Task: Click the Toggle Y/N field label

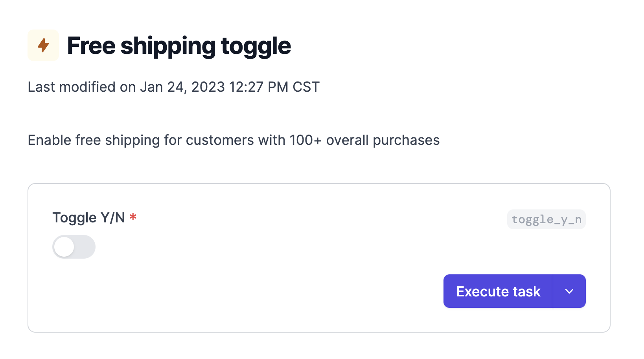Action: point(89,218)
